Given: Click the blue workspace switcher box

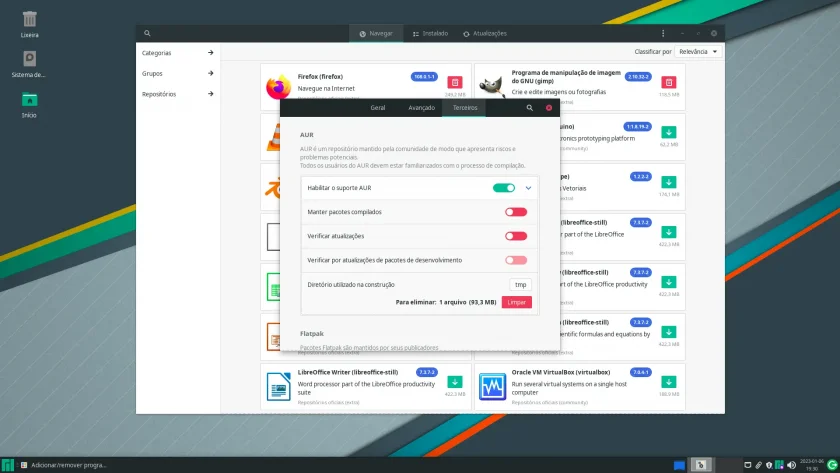Looking at the screenshot, I should (679, 465).
